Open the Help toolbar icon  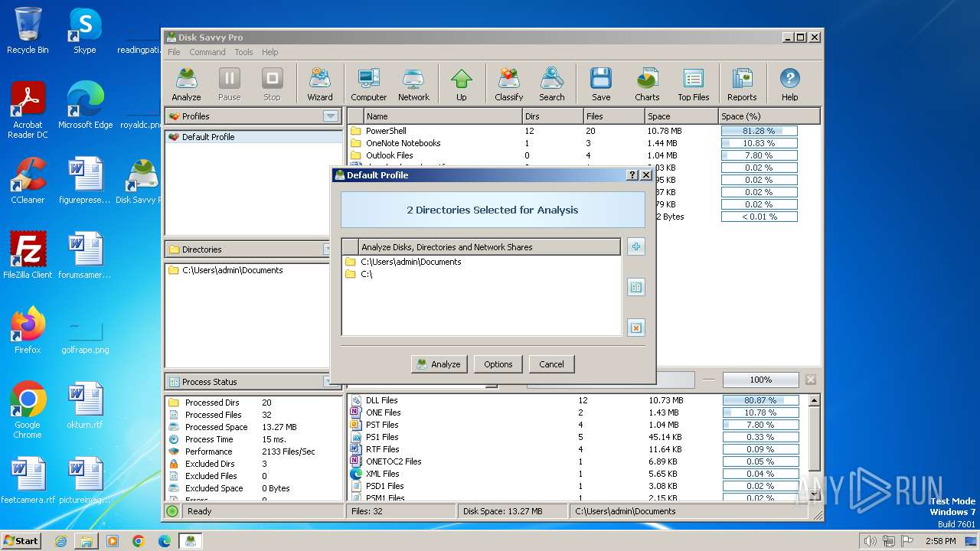tap(789, 83)
